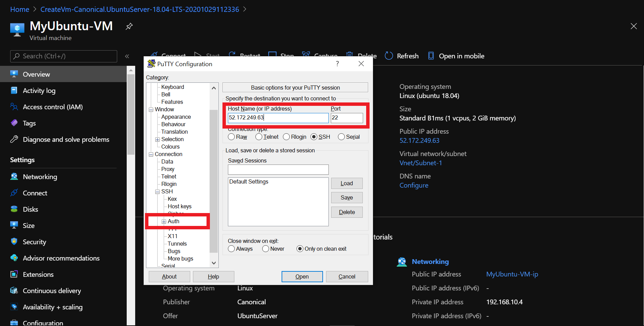
Task: Click the Networking settings icon in sidebar
Action: point(14,176)
